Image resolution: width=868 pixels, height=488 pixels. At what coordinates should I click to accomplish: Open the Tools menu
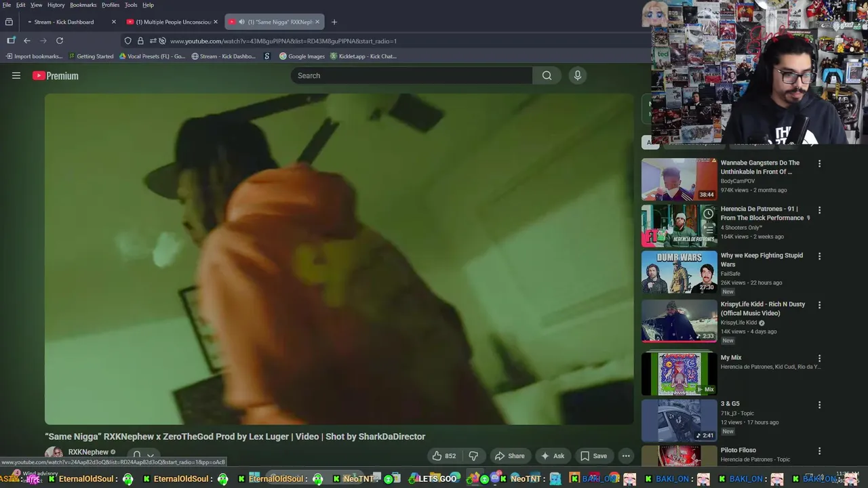(131, 5)
